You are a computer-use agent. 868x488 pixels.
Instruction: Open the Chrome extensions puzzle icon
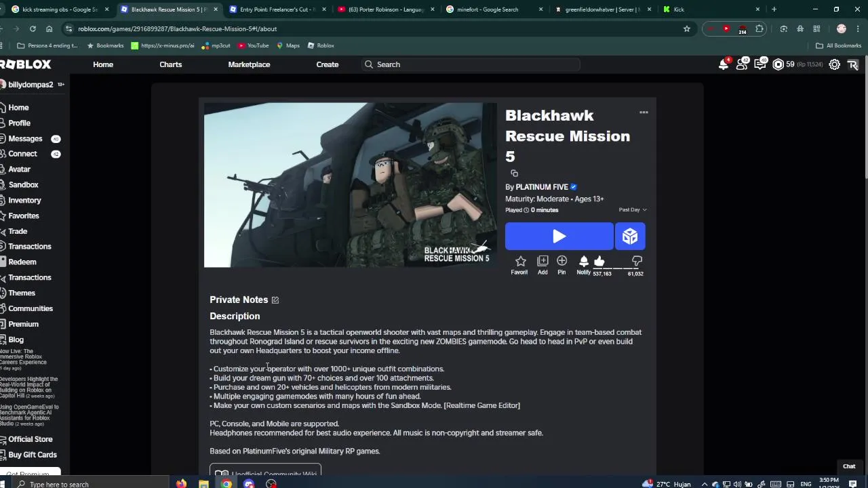coord(759,28)
